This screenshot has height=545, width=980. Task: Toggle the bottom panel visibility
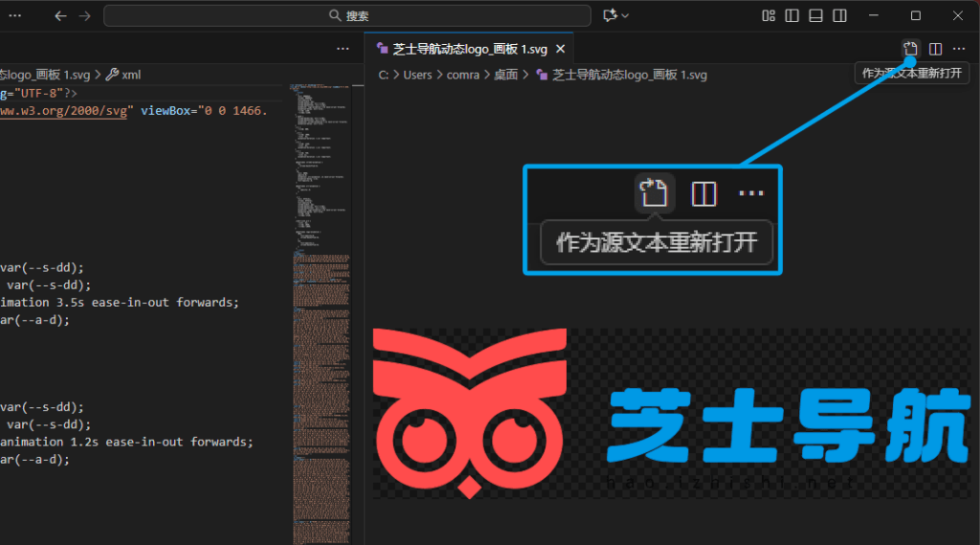click(815, 15)
